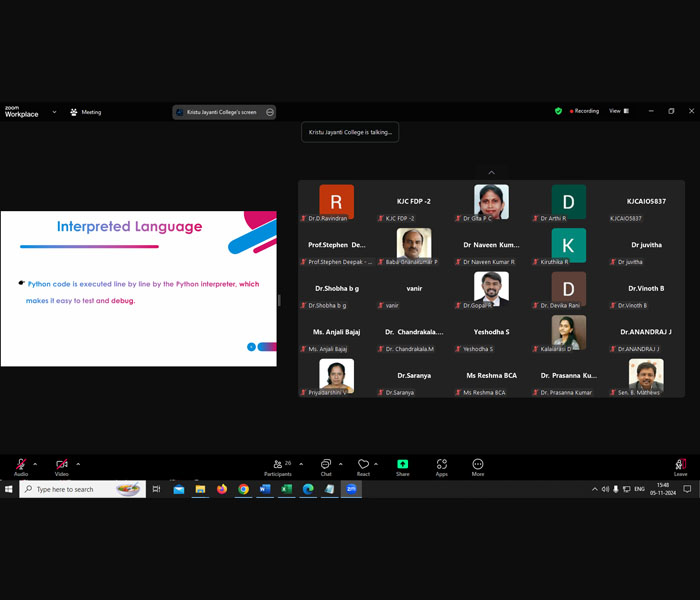Click the Recording indicator
The width and height of the screenshot is (700, 600).
pyautogui.click(x=585, y=111)
